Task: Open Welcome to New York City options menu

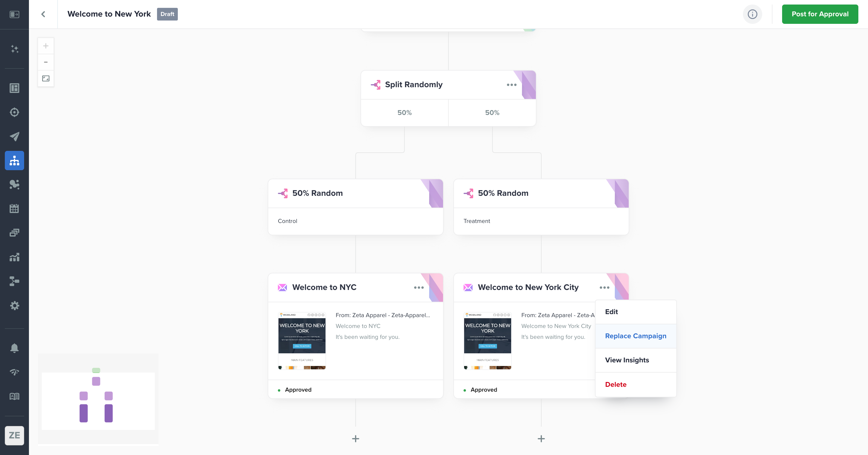Action: coord(604,288)
